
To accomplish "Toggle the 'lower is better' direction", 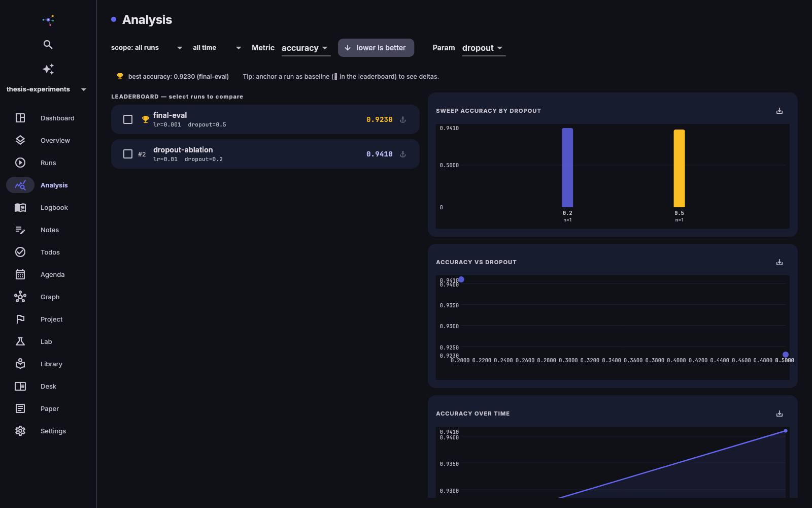I will (x=376, y=48).
